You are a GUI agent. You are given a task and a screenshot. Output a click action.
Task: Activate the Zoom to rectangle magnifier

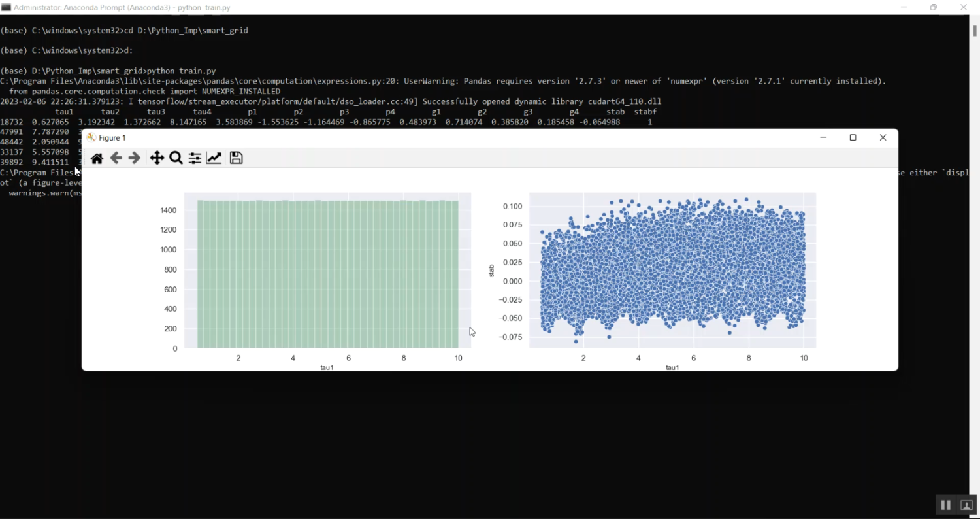[176, 158]
